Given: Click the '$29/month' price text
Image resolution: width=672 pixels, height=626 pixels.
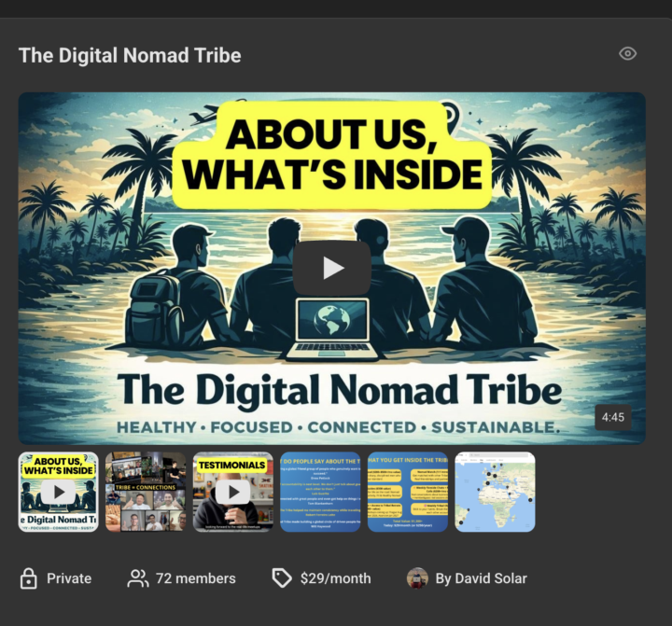Looking at the screenshot, I should click(x=336, y=578).
